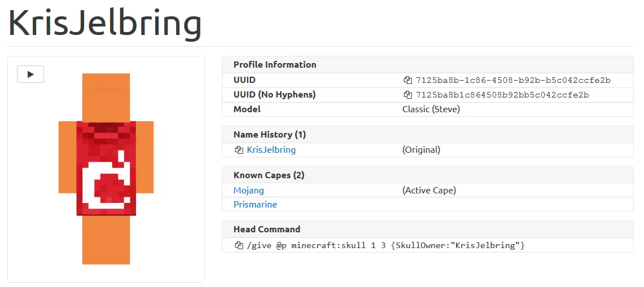644x287 pixels.
Task: Click the Profile Information header
Action: pos(428,65)
